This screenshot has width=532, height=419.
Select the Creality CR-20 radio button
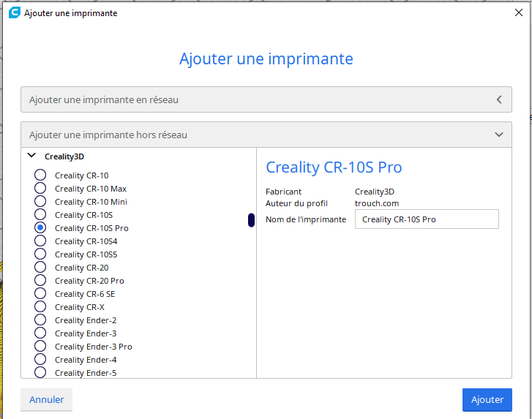pyautogui.click(x=40, y=267)
